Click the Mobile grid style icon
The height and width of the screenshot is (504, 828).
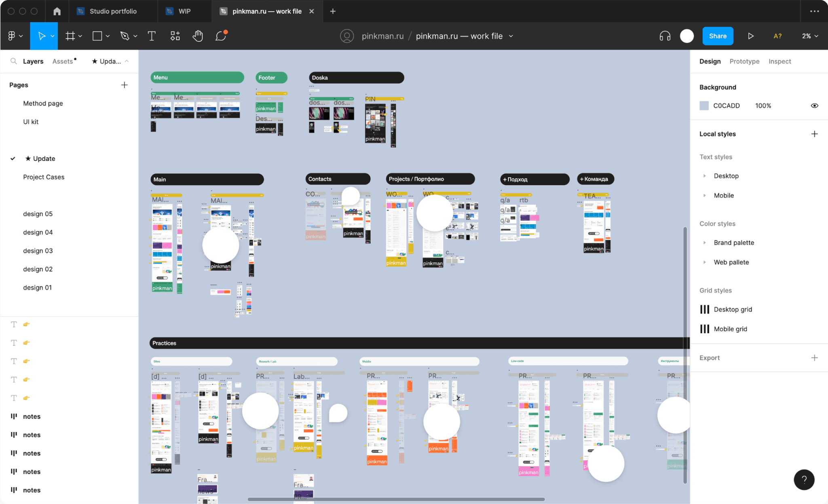(x=705, y=329)
